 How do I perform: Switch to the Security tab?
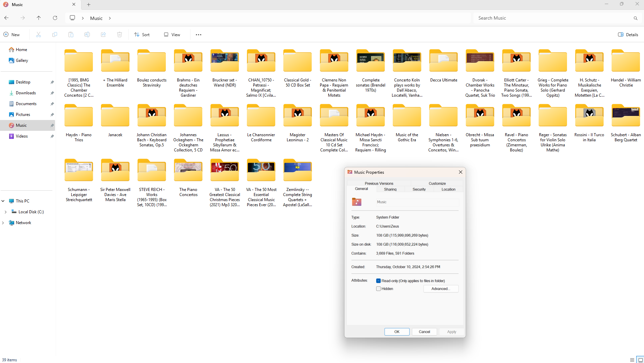[419, 189]
